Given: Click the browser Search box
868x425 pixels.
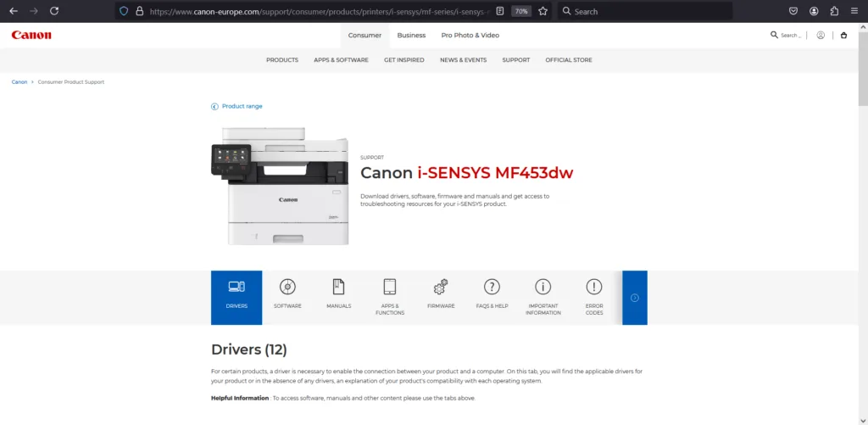Looking at the screenshot, I should [645, 11].
